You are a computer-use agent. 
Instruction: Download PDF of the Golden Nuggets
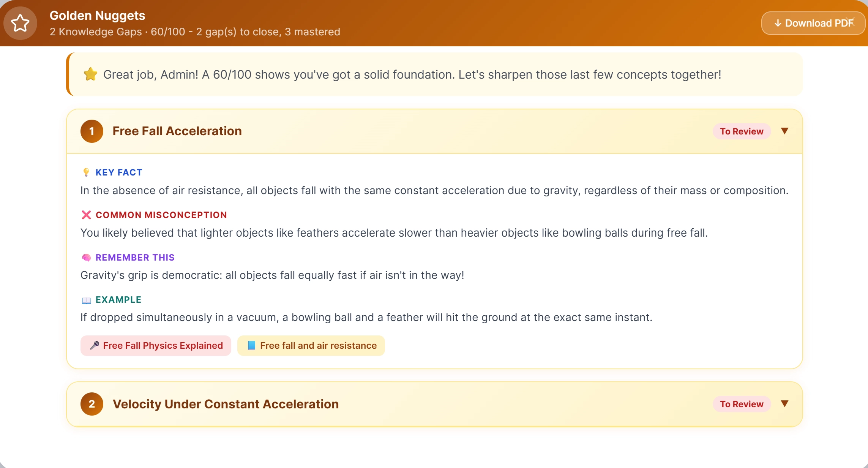pos(813,23)
